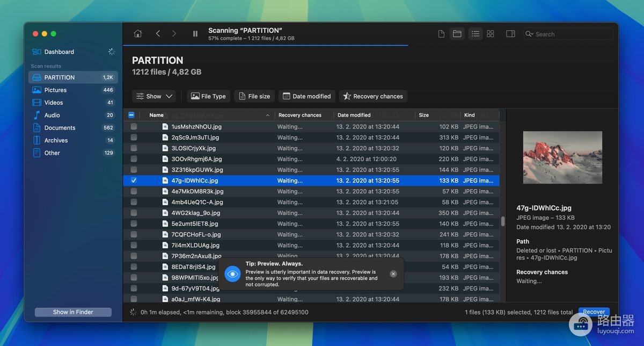Toggle the Name column sort arrow

pyautogui.click(x=268, y=115)
